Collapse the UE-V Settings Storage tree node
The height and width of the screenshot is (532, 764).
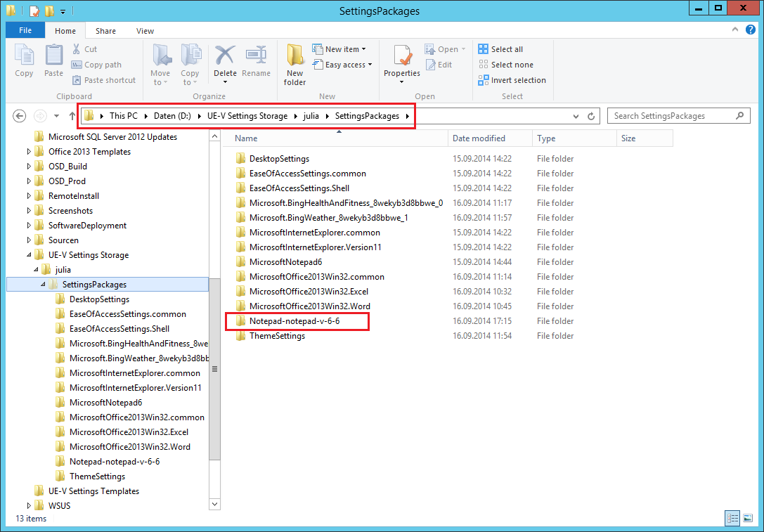[x=28, y=255]
